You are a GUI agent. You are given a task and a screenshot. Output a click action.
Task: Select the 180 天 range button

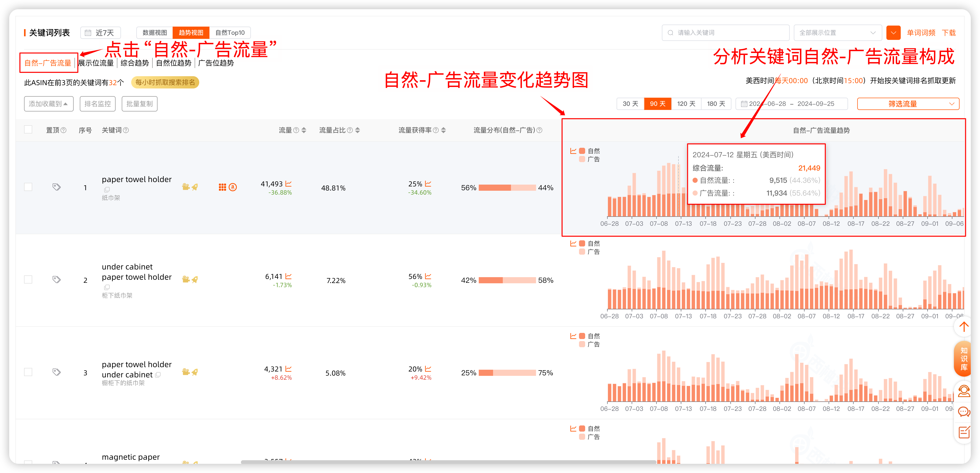(716, 104)
